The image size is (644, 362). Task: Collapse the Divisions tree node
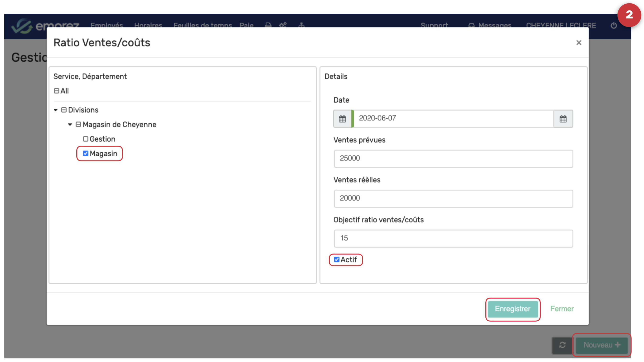56,110
